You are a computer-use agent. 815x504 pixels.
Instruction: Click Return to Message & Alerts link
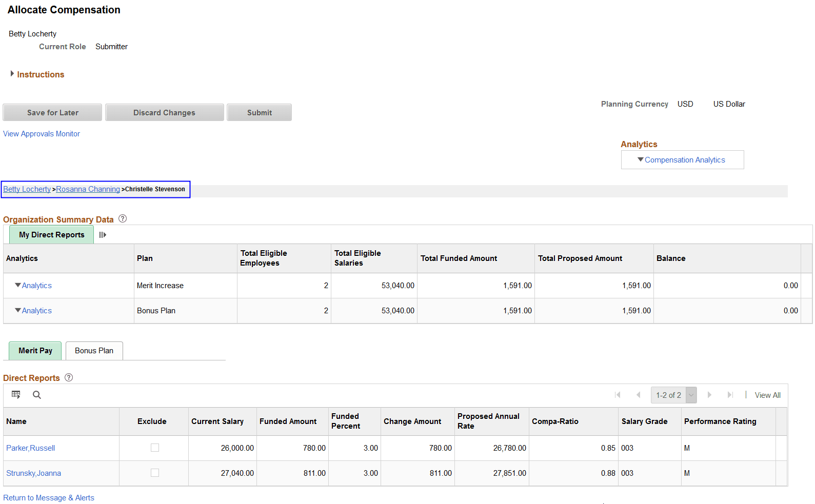tap(49, 498)
